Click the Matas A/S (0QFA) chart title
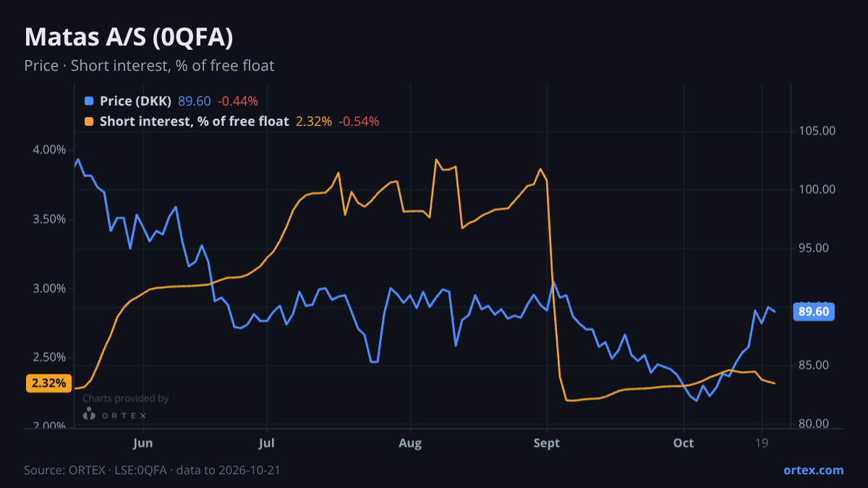The height and width of the screenshot is (488, 868). 129,38
